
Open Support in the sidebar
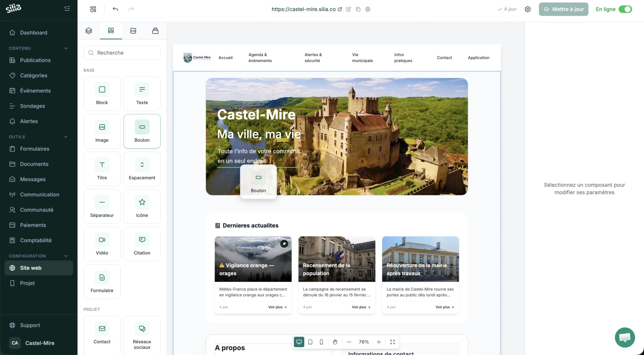tap(39, 325)
